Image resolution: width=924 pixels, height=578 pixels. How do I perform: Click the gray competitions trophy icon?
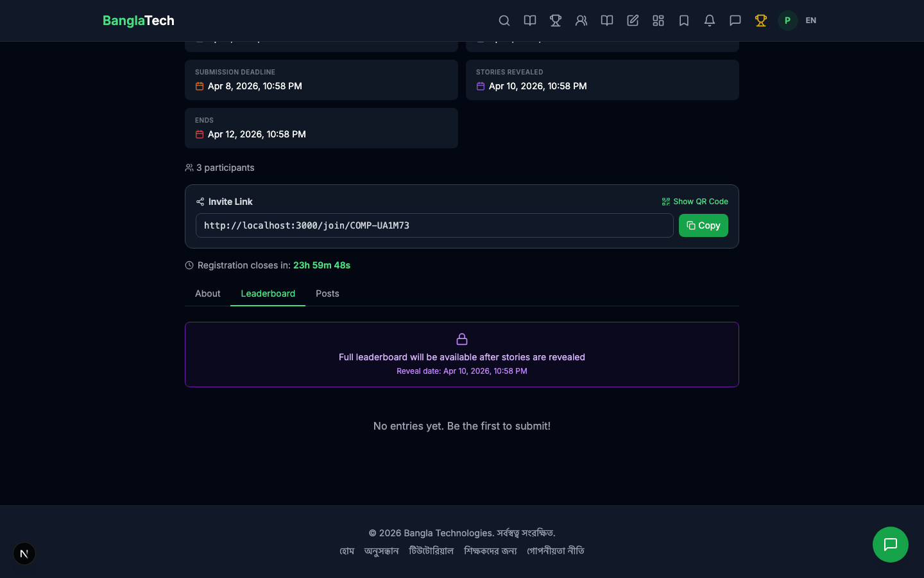click(x=556, y=21)
